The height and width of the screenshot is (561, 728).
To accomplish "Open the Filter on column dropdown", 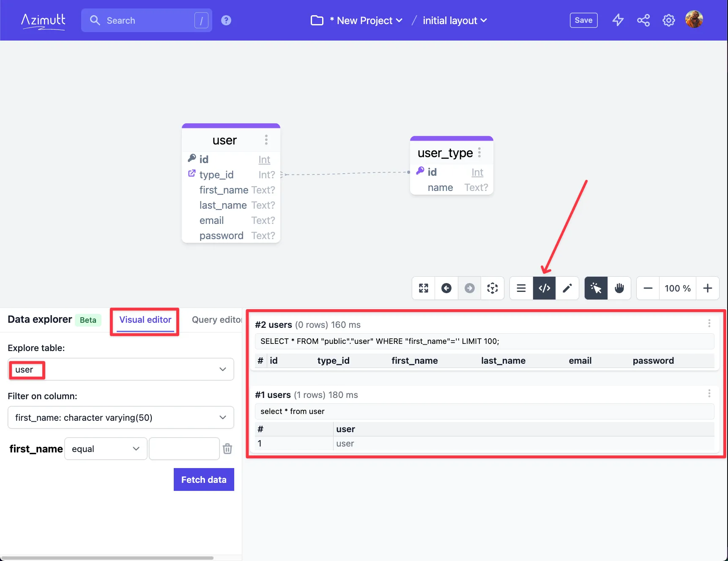I will tap(121, 417).
